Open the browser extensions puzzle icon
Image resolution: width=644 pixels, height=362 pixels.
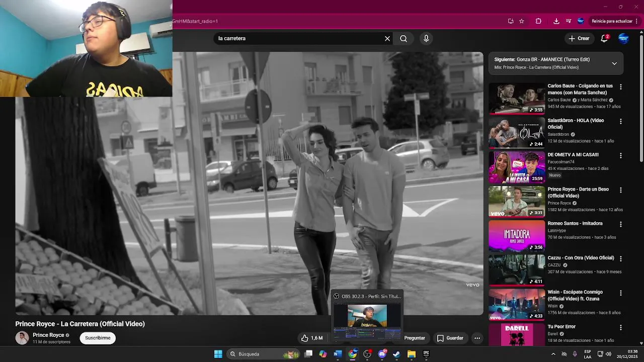[x=538, y=21]
